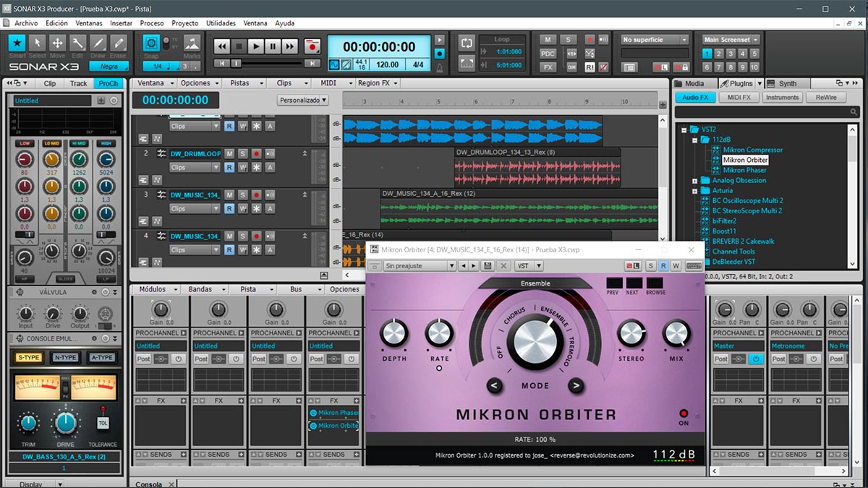Pause the transport
This screenshot has width=868, height=488.
(x=273, y=46)
